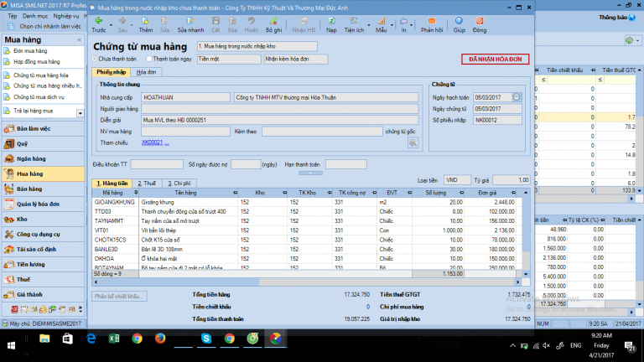The width and height of the screenshot is (644, 362).
Task: Open Excel from the Windows taskbar
Action: 114,339
